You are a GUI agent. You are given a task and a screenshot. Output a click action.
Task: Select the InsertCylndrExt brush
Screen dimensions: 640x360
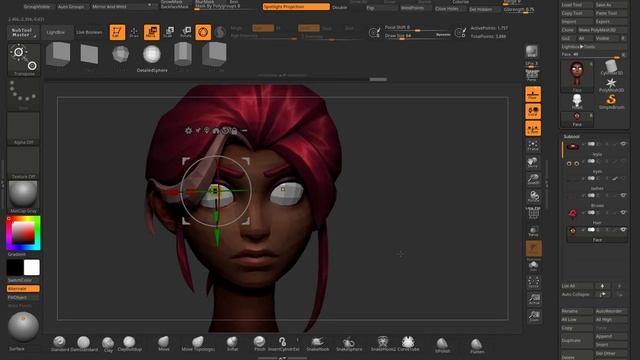(x=283, y=344)
